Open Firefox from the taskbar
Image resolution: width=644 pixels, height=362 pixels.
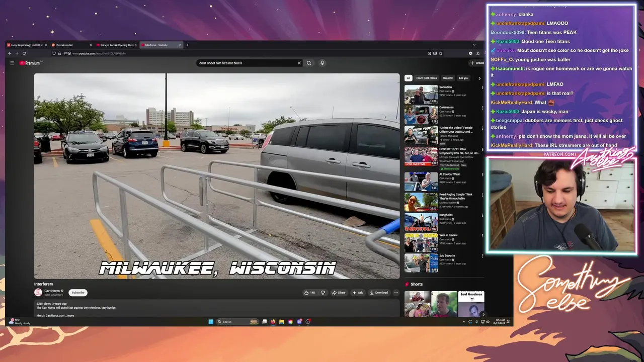click(x=273, y=322)
